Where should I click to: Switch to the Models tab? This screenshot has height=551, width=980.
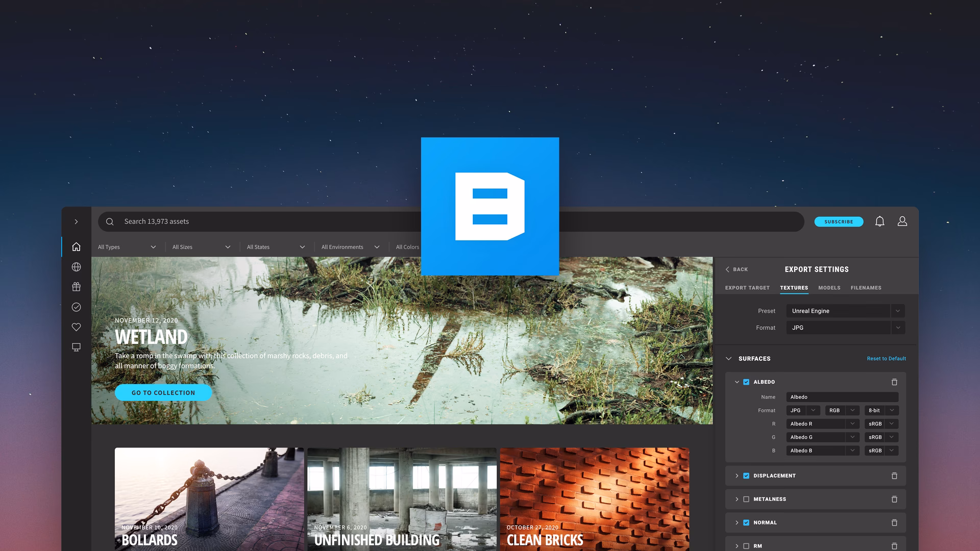[x=829, y=288]
